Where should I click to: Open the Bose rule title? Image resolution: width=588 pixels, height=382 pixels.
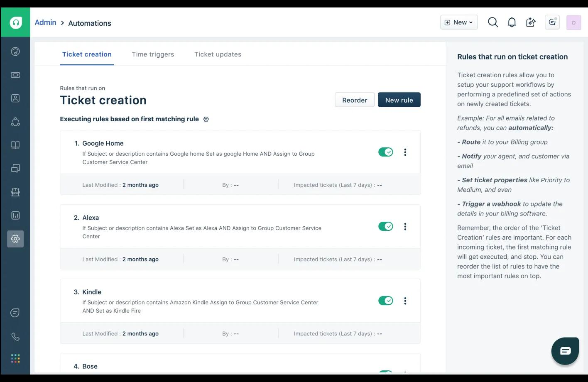tap(90, 366)
